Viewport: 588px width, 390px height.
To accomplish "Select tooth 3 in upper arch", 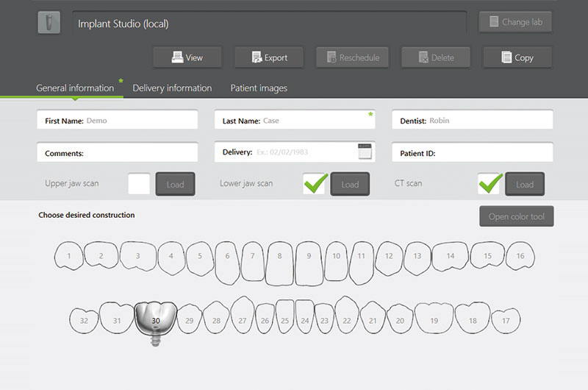I will click(137, 256).
